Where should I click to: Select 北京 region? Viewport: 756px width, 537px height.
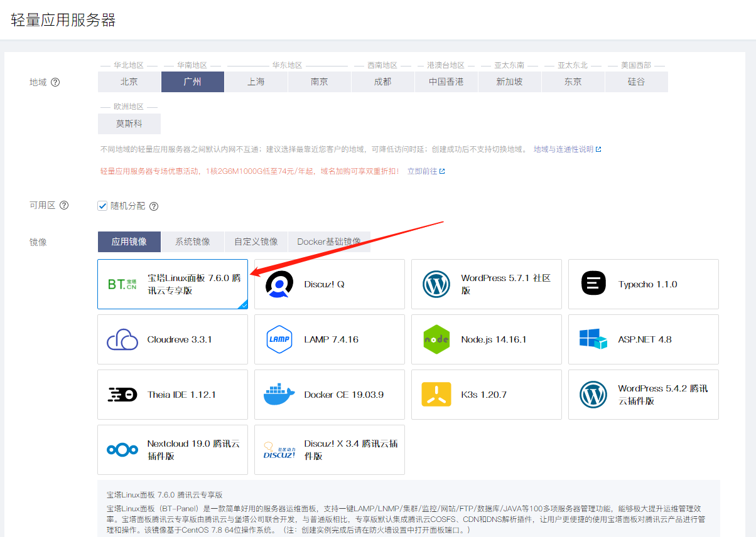coord(129,82)
